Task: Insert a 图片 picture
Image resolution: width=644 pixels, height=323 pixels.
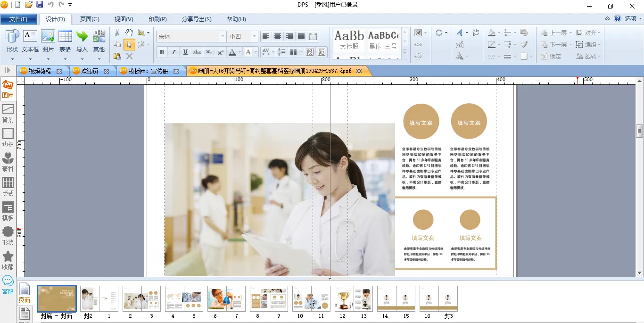Action: (48, 41)
